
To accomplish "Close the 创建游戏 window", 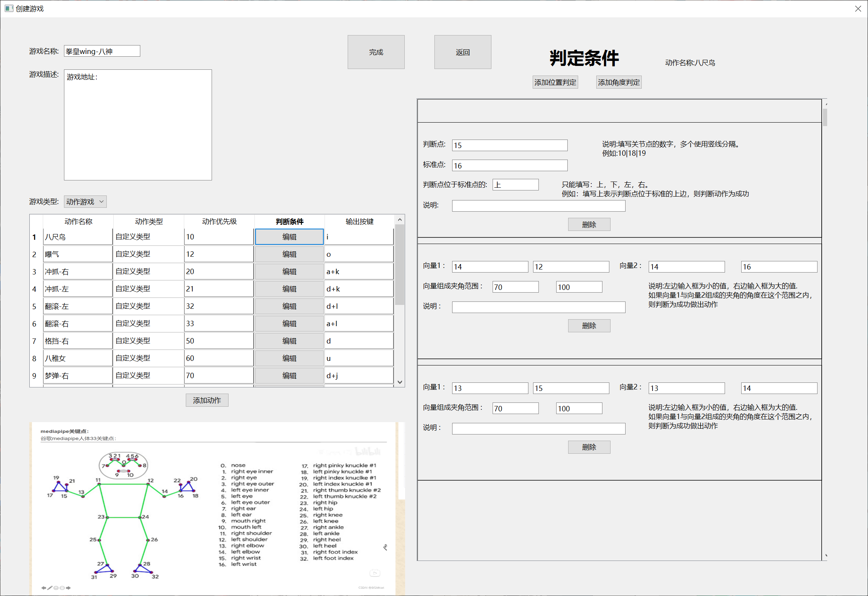I will point(858,8).
